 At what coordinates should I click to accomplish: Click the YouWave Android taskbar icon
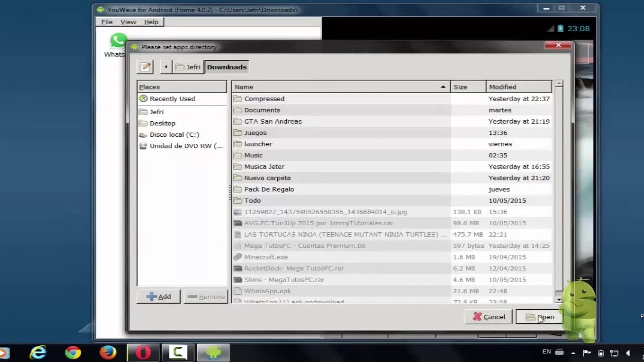click(x=213, y=353)
